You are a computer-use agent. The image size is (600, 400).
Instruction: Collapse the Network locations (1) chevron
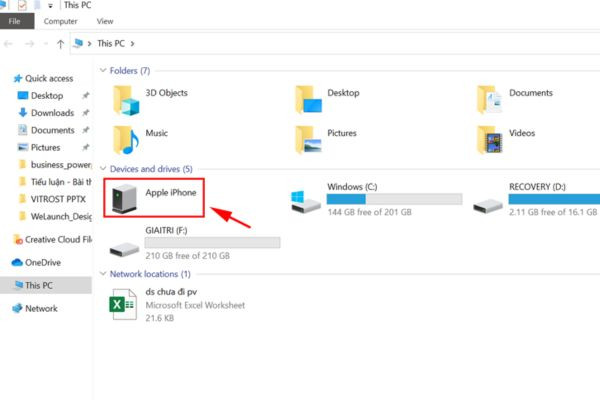(x=103, y=273)
